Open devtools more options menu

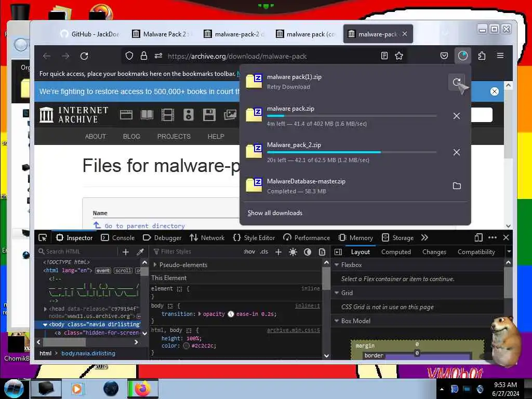[493, 237]
